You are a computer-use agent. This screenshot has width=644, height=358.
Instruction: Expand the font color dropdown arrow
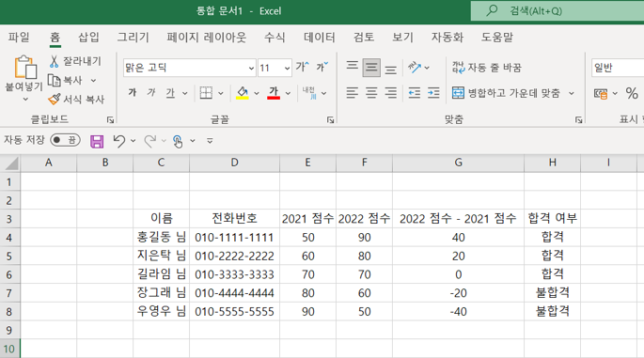click(288, 94)
